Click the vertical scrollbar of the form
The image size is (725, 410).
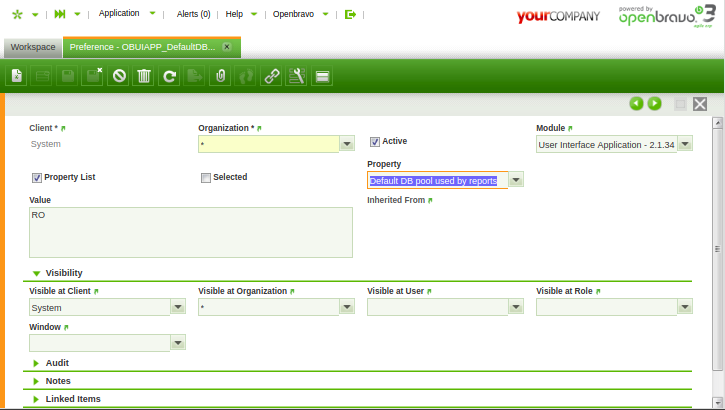point(717,250)
